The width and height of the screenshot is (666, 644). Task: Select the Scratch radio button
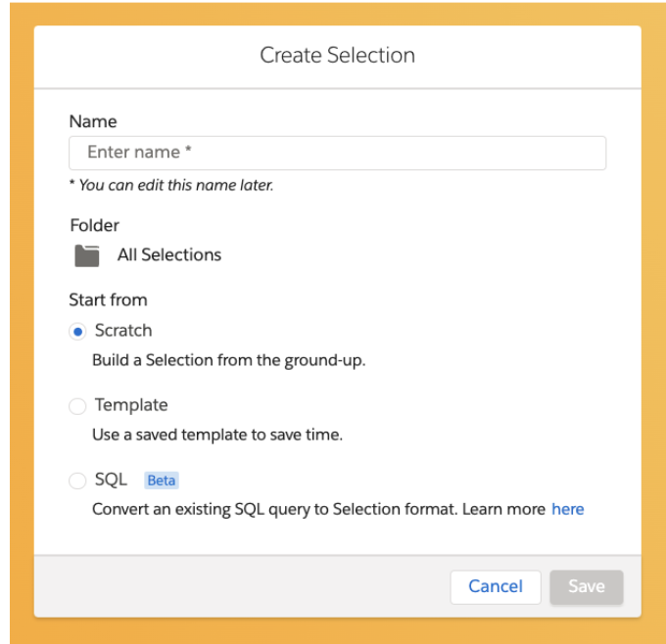coord(77,332)
